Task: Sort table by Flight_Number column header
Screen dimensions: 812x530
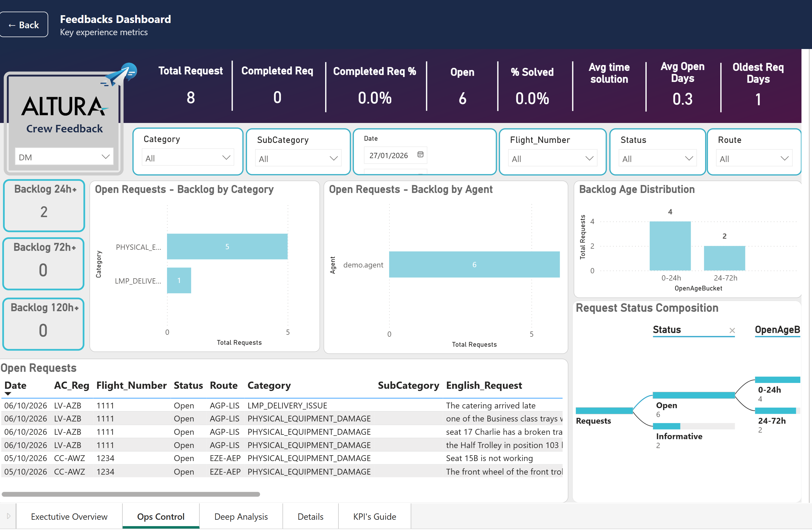Action: point(131,385)
